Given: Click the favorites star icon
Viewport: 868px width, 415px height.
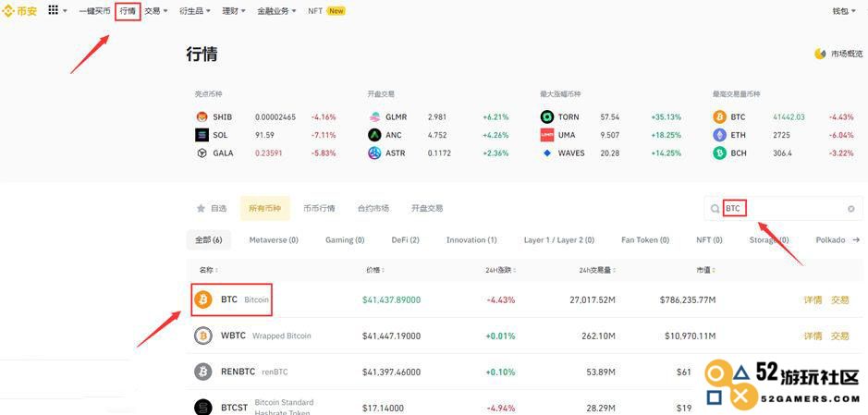Looking at the screenshot, I should tap(201, 209).
